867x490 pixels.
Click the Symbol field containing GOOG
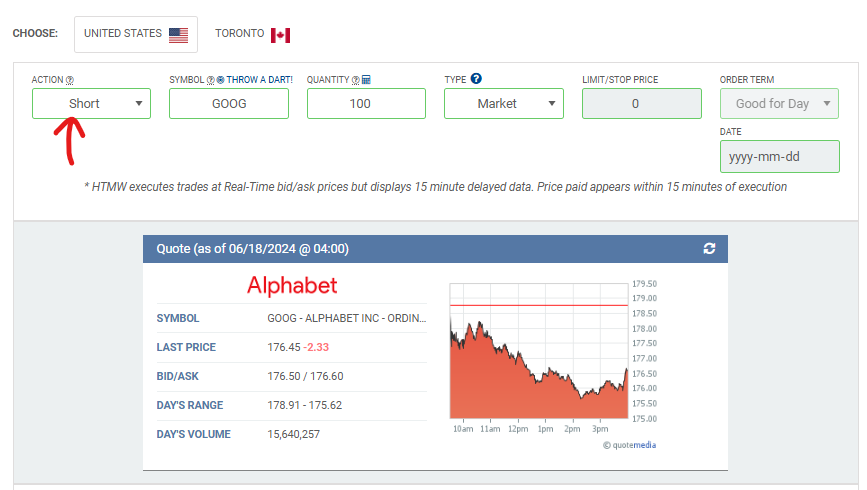[x=229, y=103]
